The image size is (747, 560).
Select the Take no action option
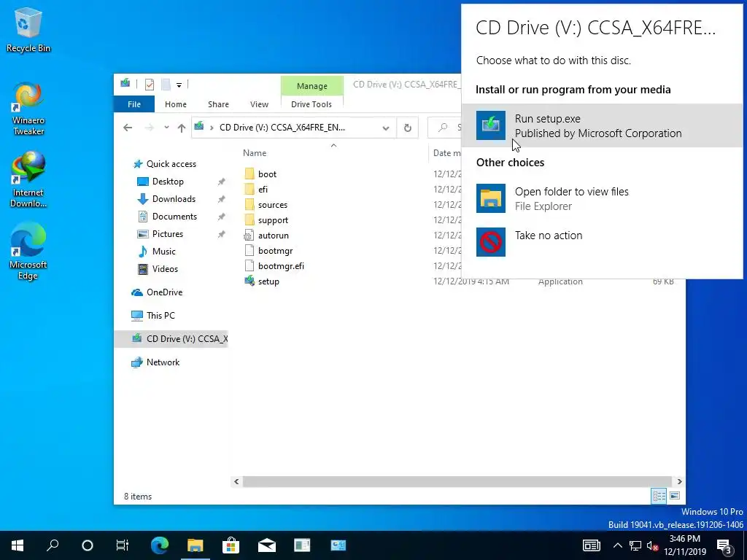click(x=602, y=241)
